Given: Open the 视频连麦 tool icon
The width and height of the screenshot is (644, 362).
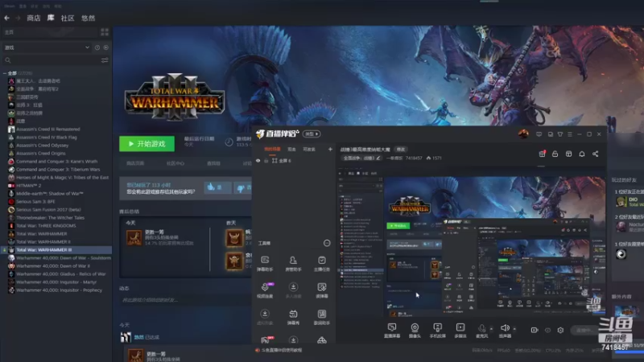Looking at the screenshot, I should (265, 290).
